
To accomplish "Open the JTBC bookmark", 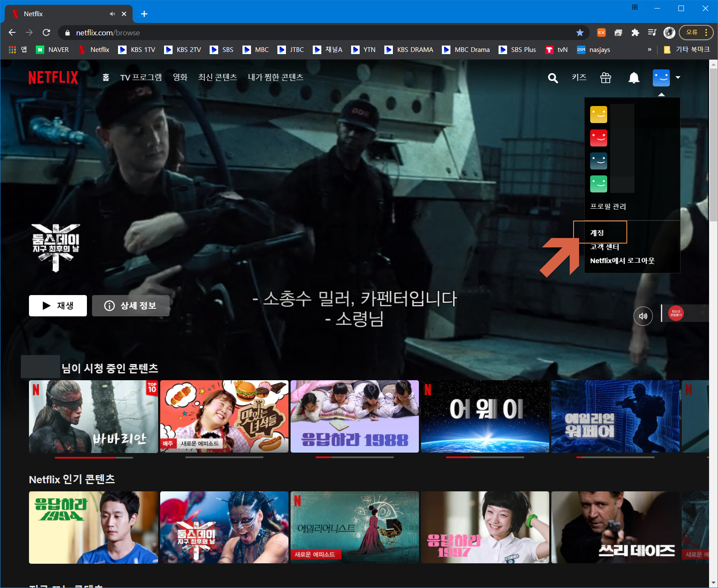I will pyautogui.click(x=291, y=50).
